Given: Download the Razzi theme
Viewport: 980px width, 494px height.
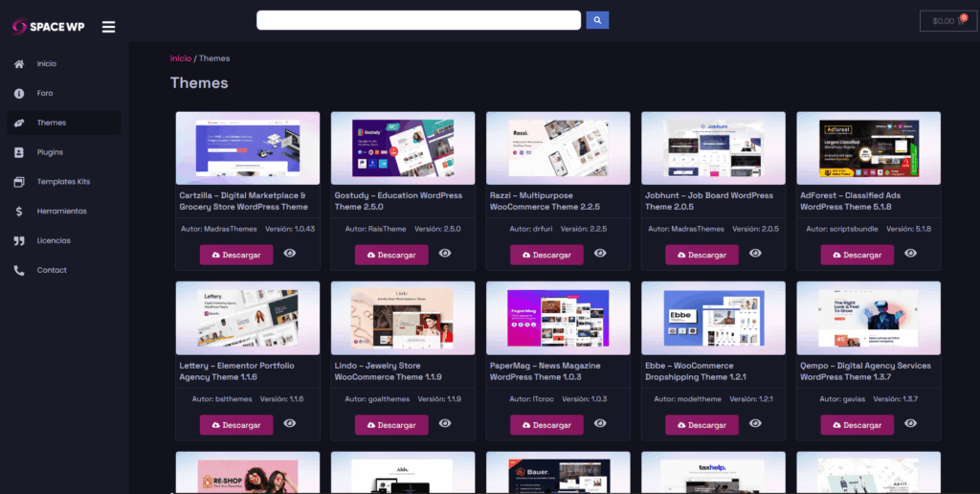Looking at the screenshot, I should click(546, 255).
